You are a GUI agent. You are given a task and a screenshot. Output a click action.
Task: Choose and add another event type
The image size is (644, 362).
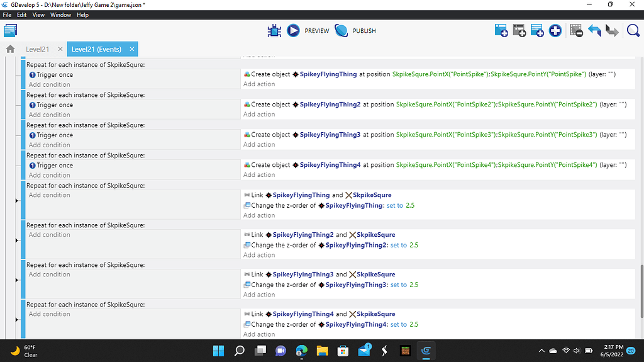(x=555, y=30)
